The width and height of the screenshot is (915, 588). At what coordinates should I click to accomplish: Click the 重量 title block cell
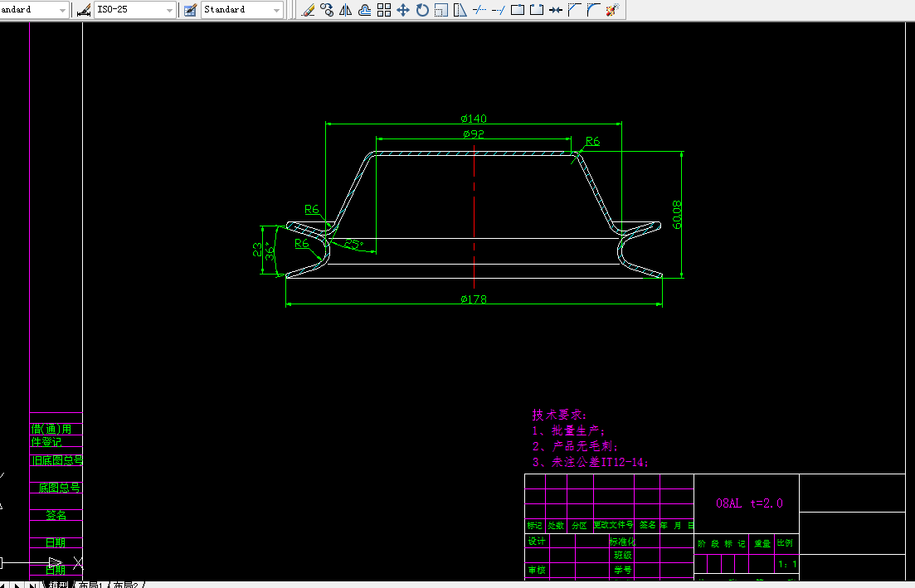(762, 544)
